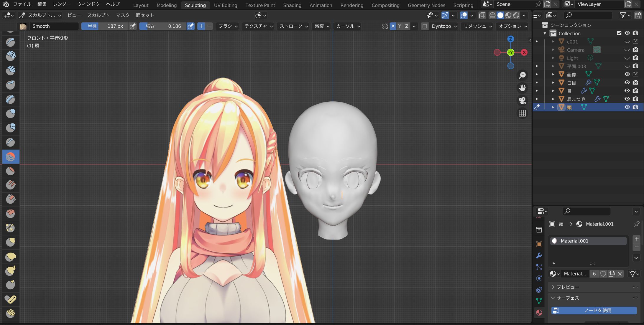Open Modifier properties wrench tab
Image resolution: width=644 pixels, height=325 pixels.
click(x=539, y=256)
